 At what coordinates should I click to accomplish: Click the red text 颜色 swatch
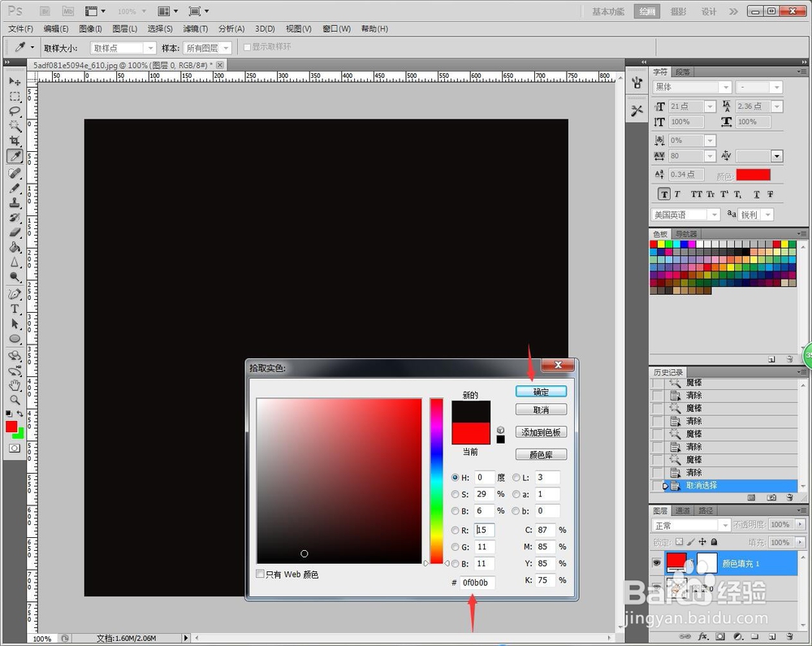[754, 175]
